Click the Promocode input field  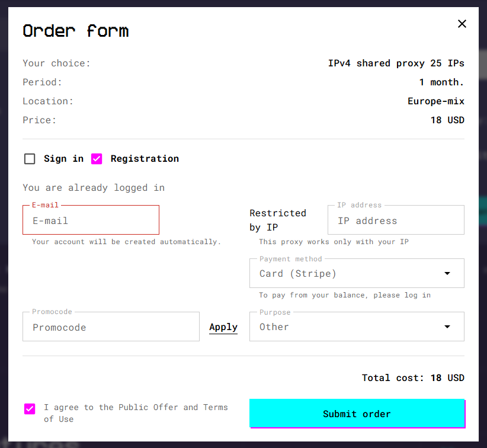[111, 327]
